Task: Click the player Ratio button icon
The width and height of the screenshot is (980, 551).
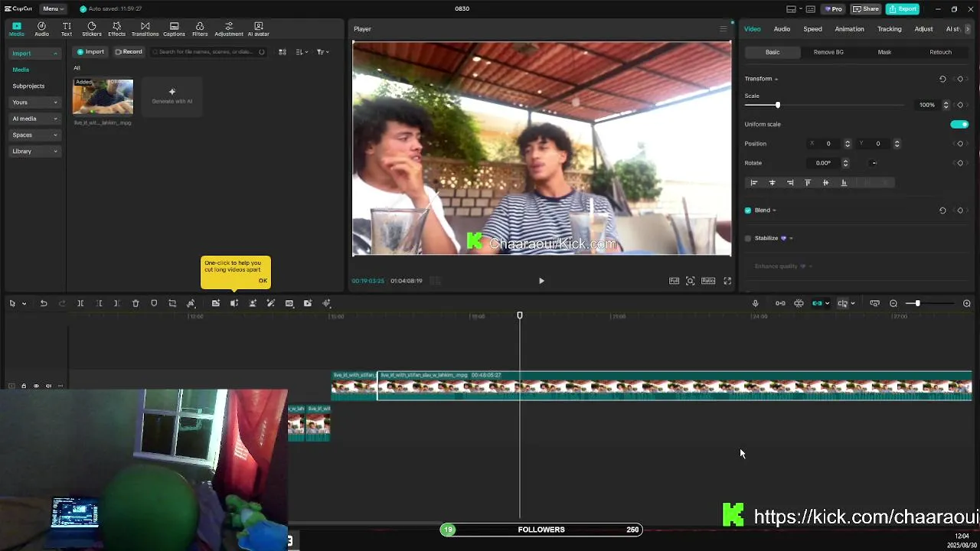Action: (708, 281)
